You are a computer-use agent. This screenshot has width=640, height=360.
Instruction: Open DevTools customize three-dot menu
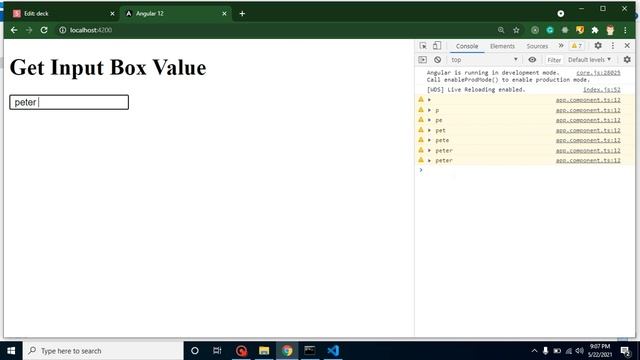coord(613,46)
